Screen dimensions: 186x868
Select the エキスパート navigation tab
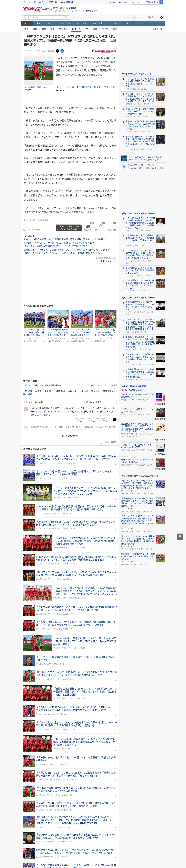click(x=64, y=23)
